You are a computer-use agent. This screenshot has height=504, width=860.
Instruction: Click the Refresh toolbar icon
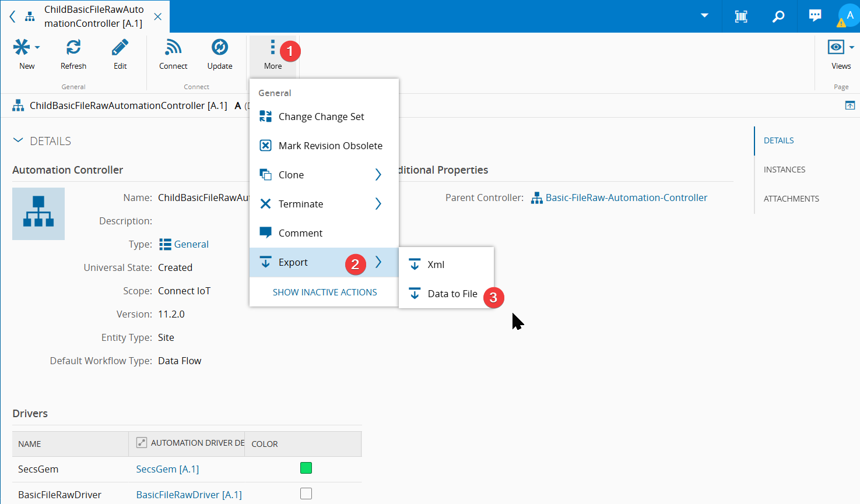pyautogui.click(x=73, y=47)
